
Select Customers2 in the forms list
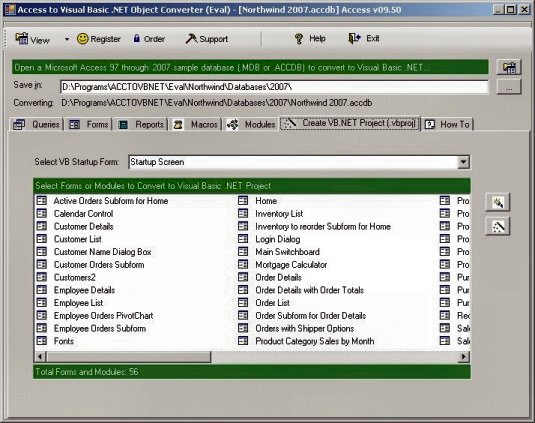(x=74, y=277)
